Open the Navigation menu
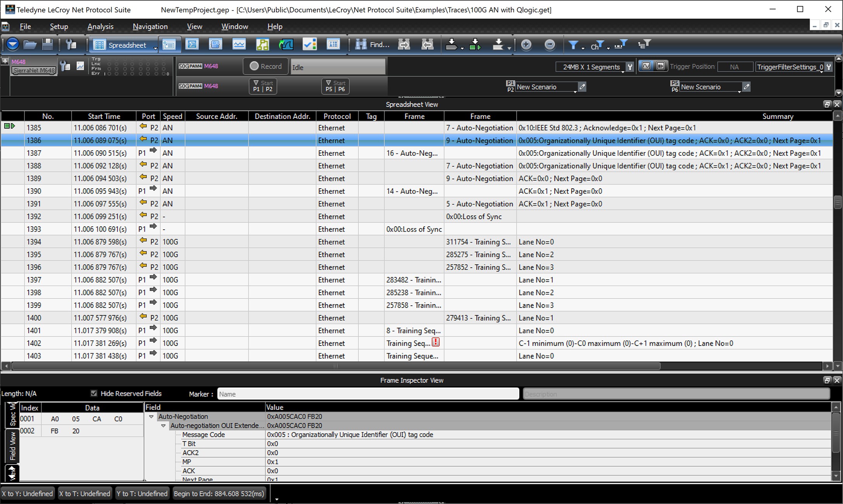 pos(150,26)
